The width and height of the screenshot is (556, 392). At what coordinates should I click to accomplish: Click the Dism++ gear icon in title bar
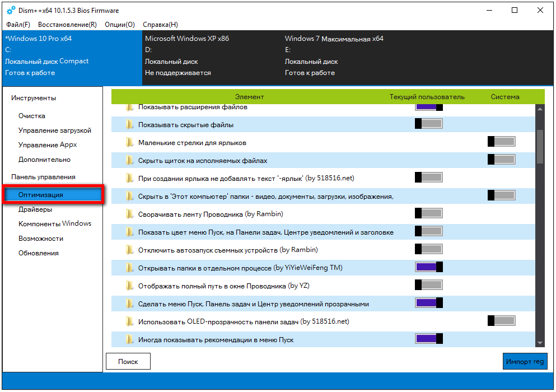click(x=11, y=11)
